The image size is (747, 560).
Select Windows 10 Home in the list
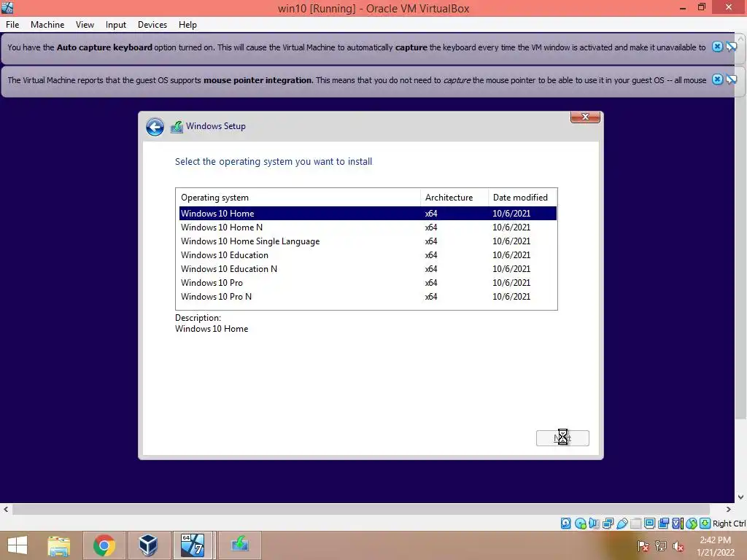coord(368,214)
